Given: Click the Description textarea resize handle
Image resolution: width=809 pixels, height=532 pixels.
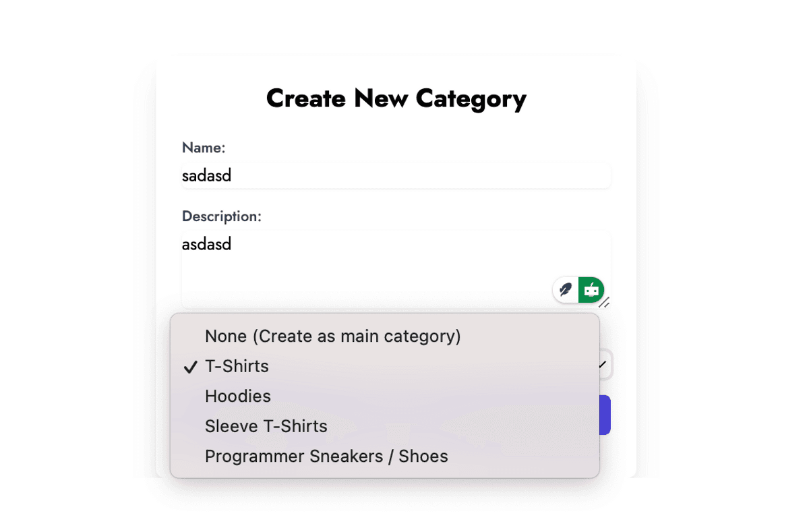Looking at the screenshot, I should tap(605, 303).
